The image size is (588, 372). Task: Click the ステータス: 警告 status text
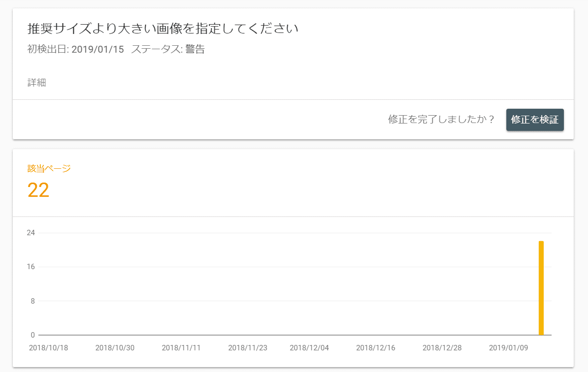pyautogui.click(x=168, y=50)
